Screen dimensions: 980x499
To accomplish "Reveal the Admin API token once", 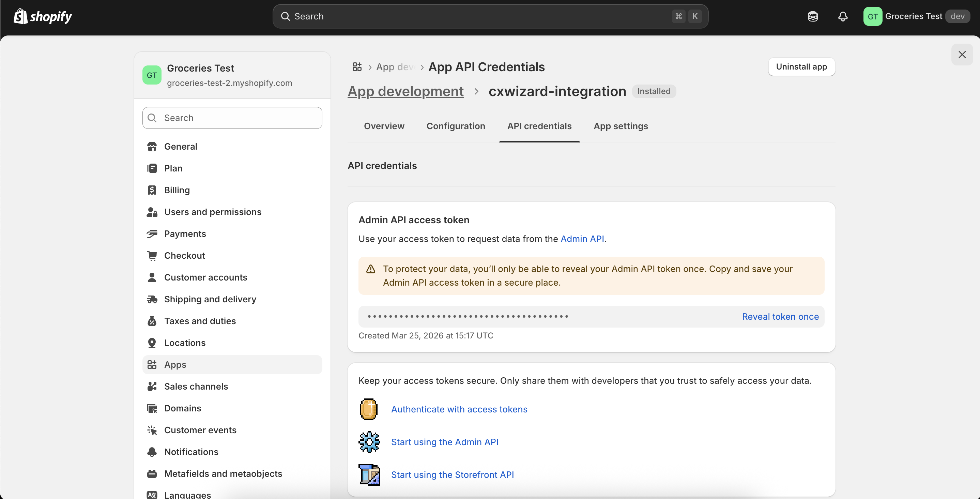I will point(780,316).
